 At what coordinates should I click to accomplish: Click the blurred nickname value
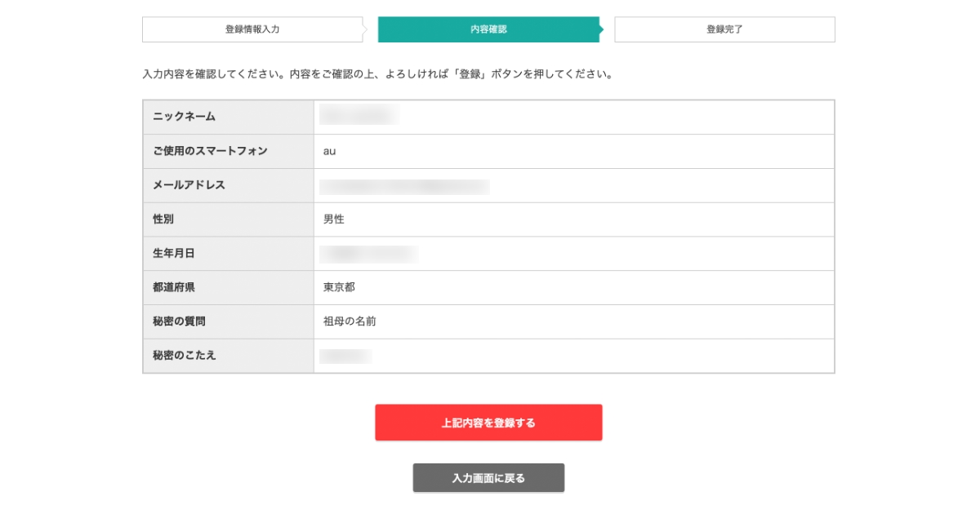click(x=359, y=115)
